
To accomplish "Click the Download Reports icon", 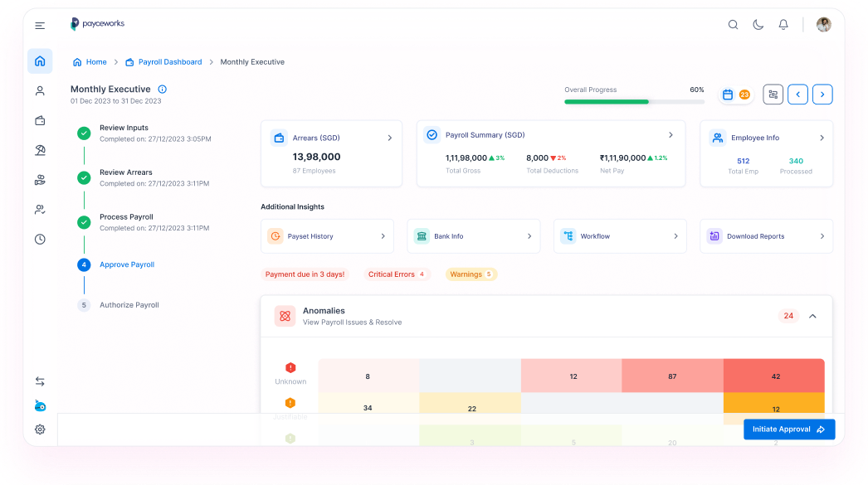I will coord(714,235).
